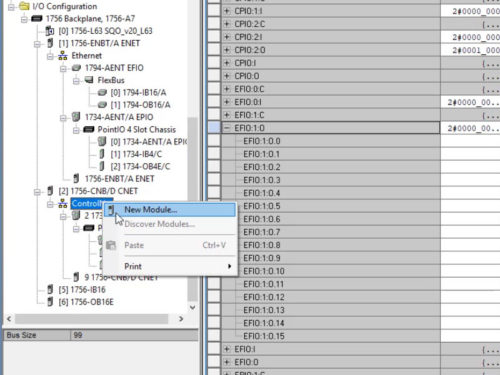Click the tree horizontal scrollbar right arrow
The width and height of the screenshot is (500, 375).
point(181,319)
